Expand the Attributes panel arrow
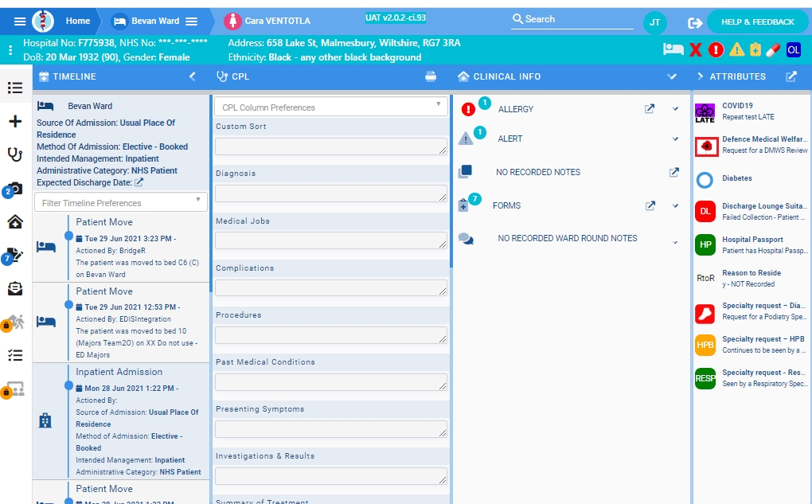812x504 pixels. tap(700, 76)
